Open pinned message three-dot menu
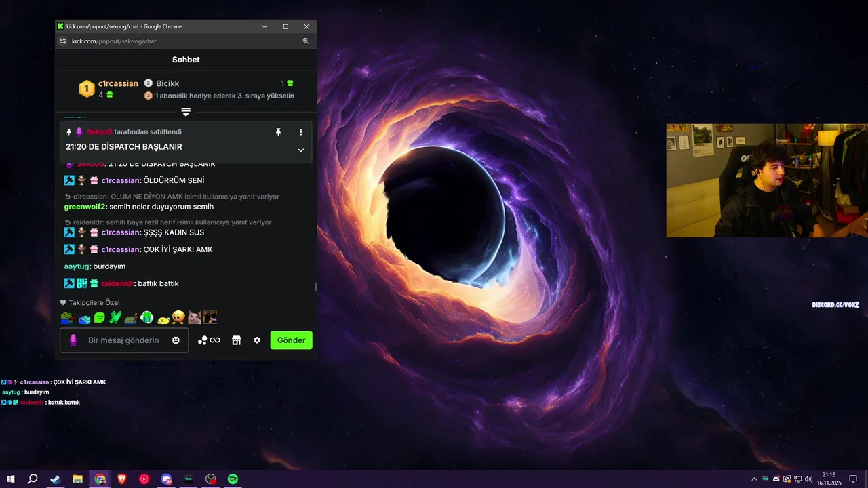 301,132
